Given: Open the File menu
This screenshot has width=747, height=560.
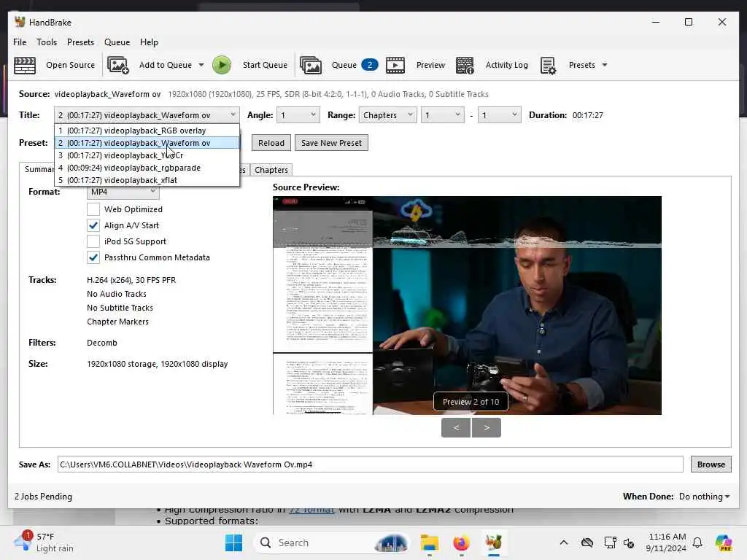Looking at the screenshot, I should coord(20,42).
